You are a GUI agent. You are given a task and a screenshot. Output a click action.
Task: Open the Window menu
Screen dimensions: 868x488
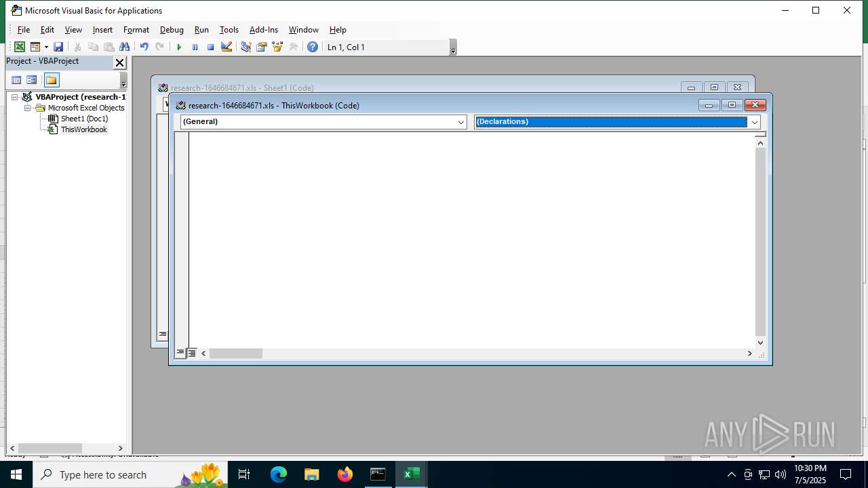point(304,30)
